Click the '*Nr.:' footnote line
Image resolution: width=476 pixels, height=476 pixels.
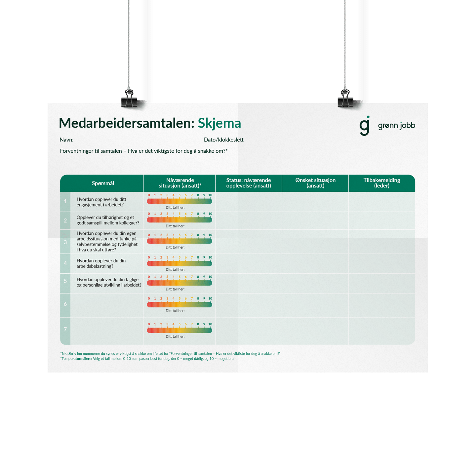pos(170,354)
